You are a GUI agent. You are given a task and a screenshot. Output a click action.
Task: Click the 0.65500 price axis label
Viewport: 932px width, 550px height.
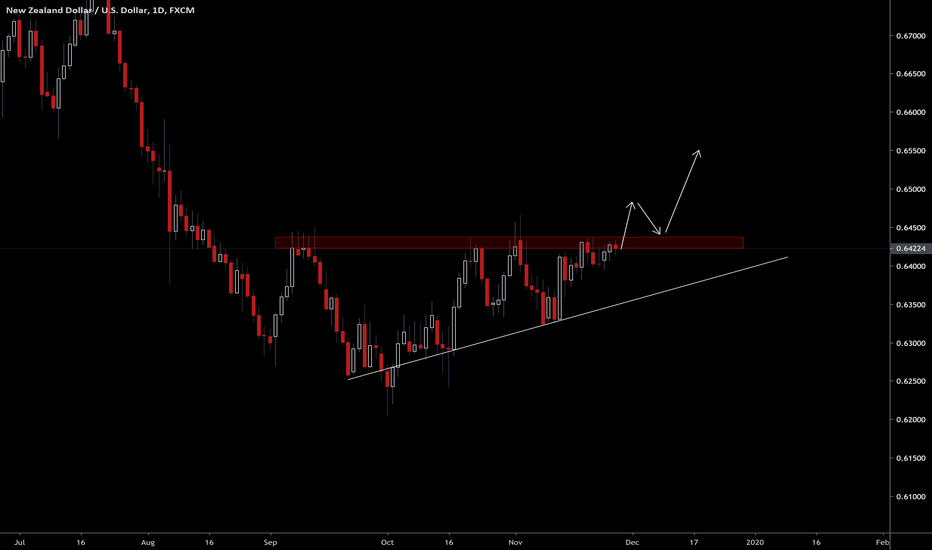(x=909, y=151)
